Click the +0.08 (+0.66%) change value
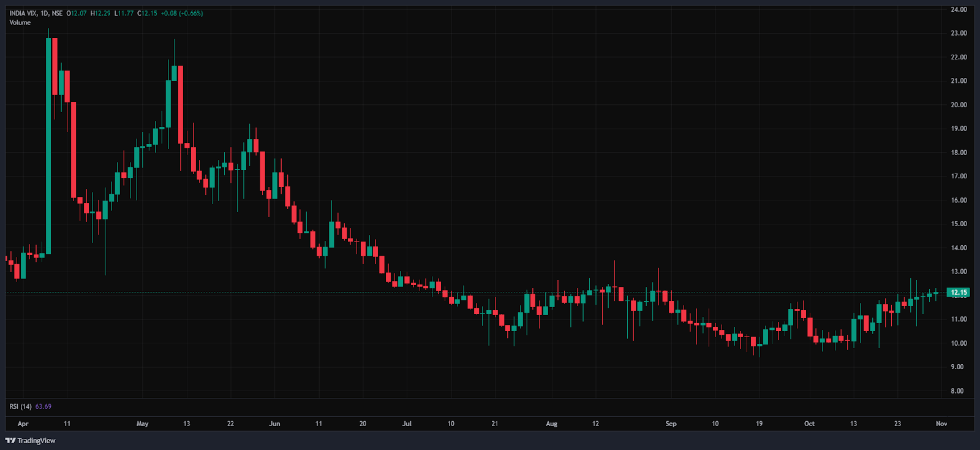 point(182,13)
